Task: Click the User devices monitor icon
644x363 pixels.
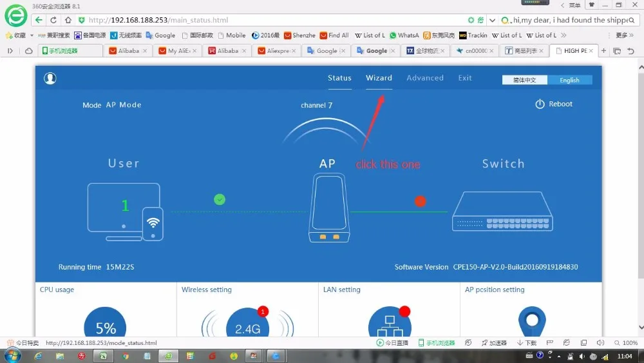Action: tap(125, 211)
